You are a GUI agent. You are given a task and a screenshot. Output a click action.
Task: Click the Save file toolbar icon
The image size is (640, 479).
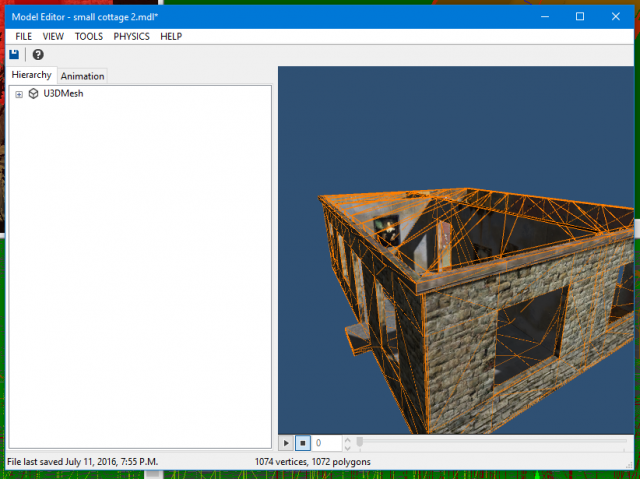[14, 55]
